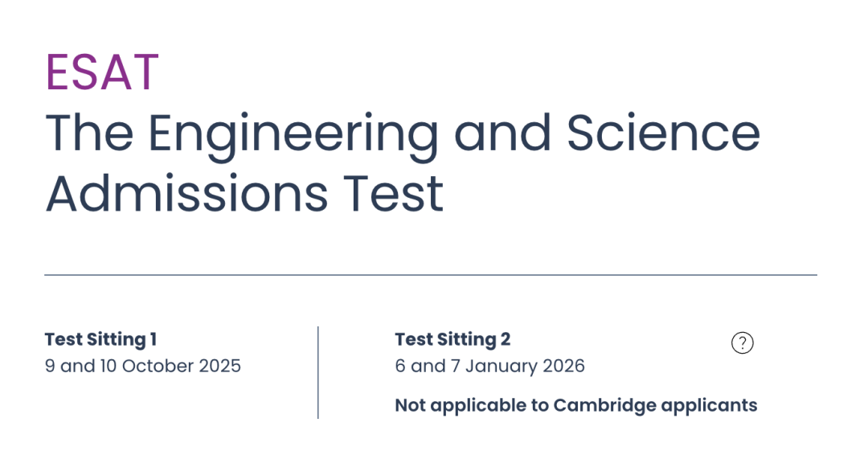Click the Not applicable to Cambridge applicants note
The height and width of the screenshot is (455, 868).
pos(575,406)
